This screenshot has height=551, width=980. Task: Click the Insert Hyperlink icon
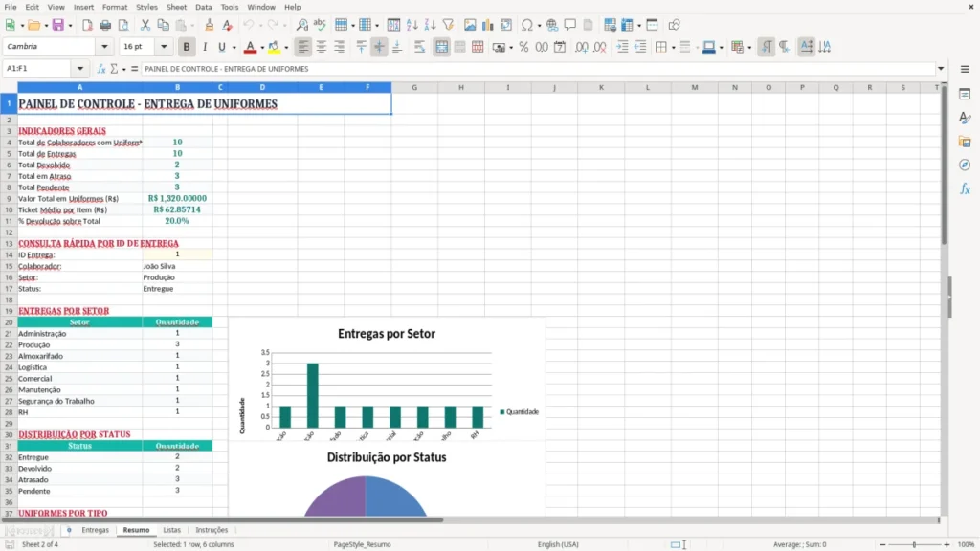(552, 25)
